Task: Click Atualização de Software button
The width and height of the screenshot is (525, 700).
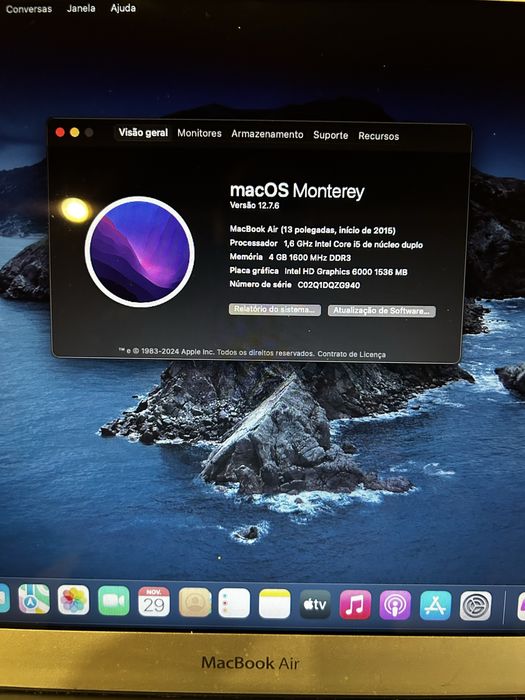Action: pos(382,311)
